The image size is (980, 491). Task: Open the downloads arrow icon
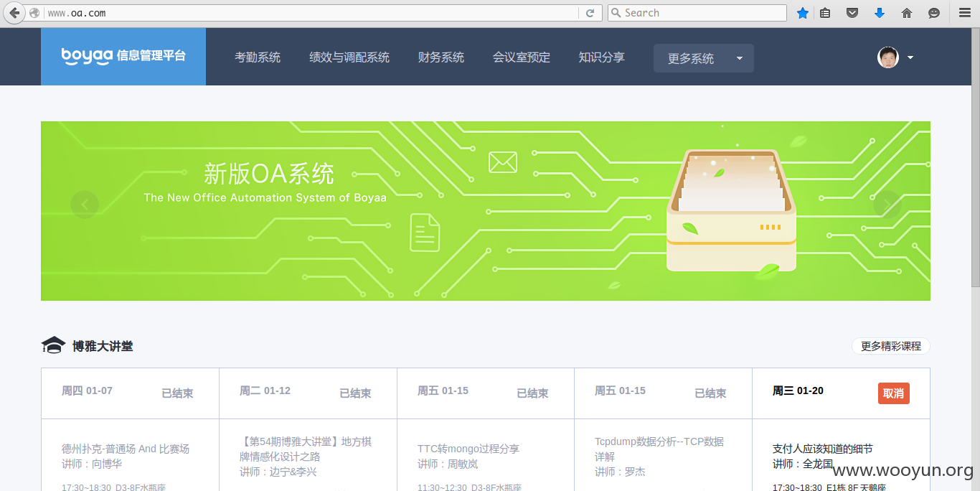click(x=880, y=13)
